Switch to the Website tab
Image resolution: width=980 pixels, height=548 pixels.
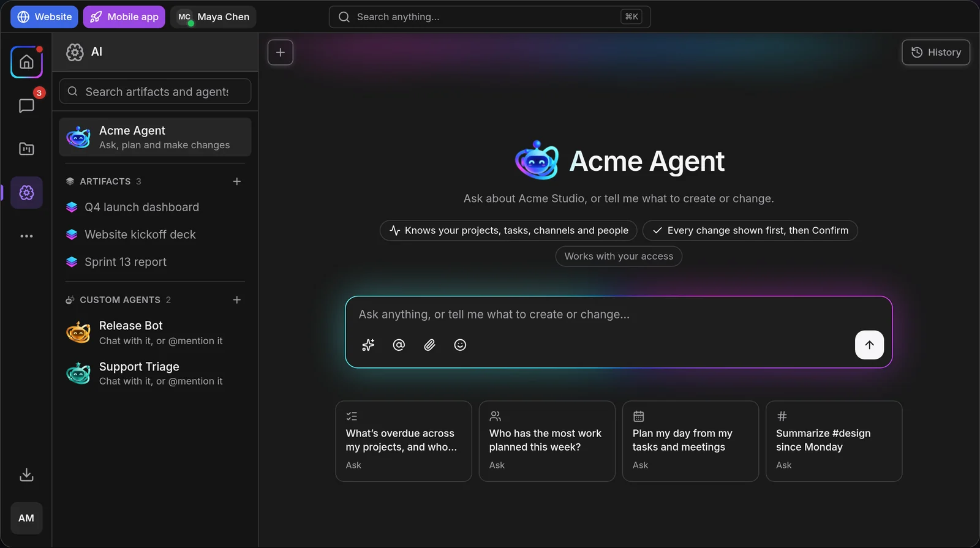[44, 17]
